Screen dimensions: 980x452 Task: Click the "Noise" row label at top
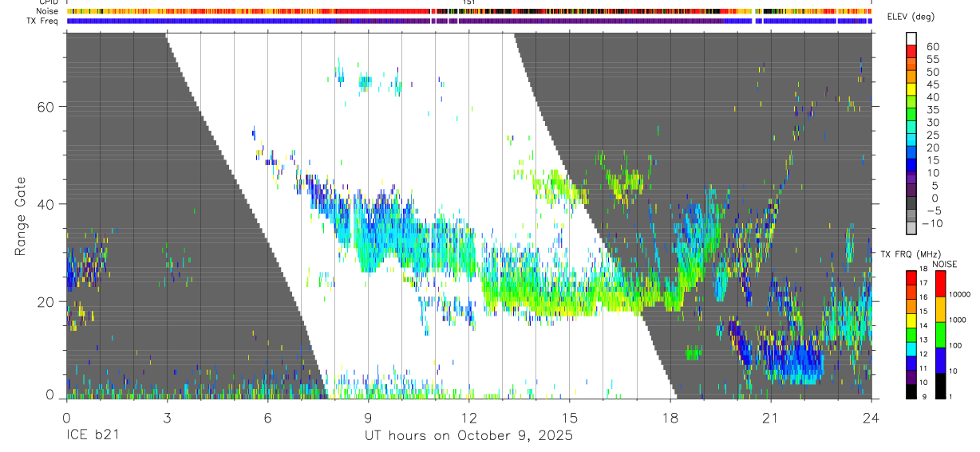pyautogui.click(x=48, y=11)
